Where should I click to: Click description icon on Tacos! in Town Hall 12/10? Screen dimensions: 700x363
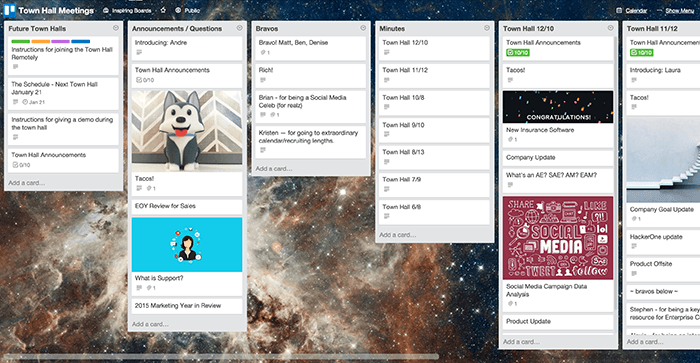[x=510, y=80]
